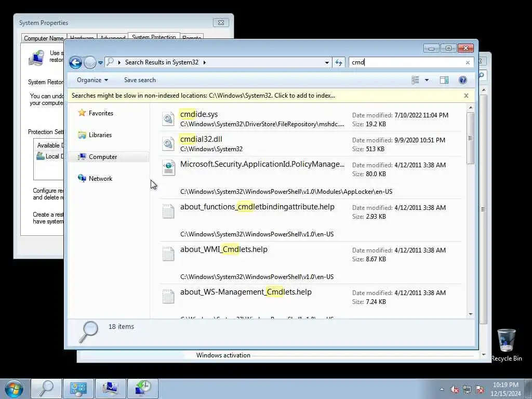Click the Control Panel taskbar button
The height and width of the screenshot is (399, 532).
click(x=78, y=389)
